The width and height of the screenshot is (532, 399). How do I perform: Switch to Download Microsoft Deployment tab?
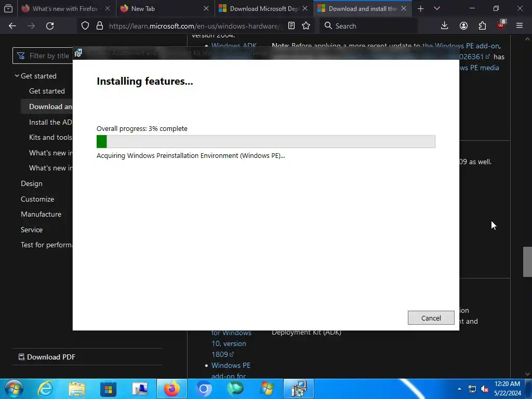pyautogui.click(x=263, y=8)
